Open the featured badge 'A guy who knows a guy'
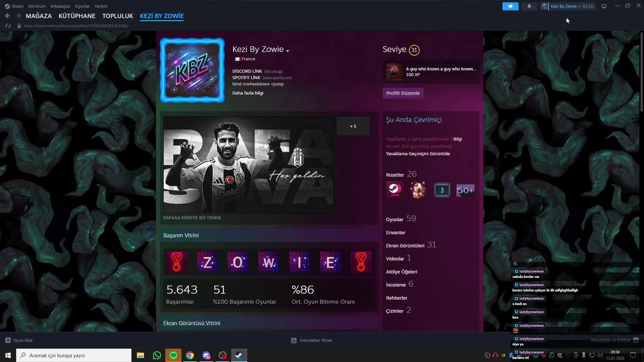This screenshot has width=644, height=362. (x=431, y=72)
